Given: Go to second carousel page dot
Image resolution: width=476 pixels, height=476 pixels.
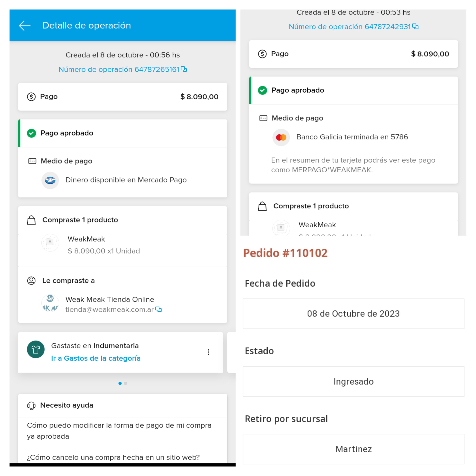Looking at the screenshot, I should point(126,383).
